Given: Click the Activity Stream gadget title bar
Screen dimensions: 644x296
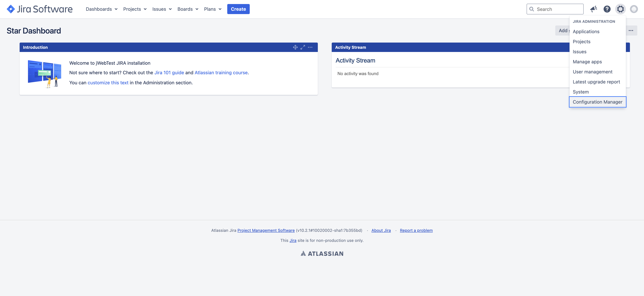Looking at the screenshot, I should point(450,47).
